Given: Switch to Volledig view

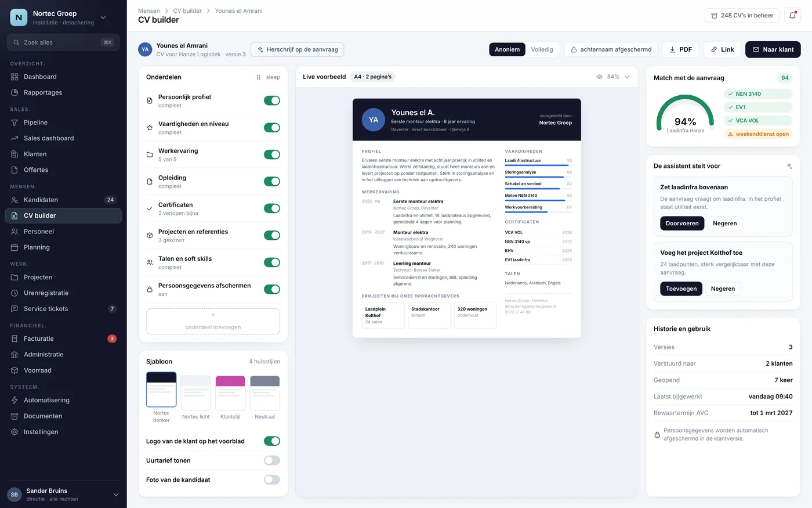Looking at the screenshot, I should coord(542,49).
